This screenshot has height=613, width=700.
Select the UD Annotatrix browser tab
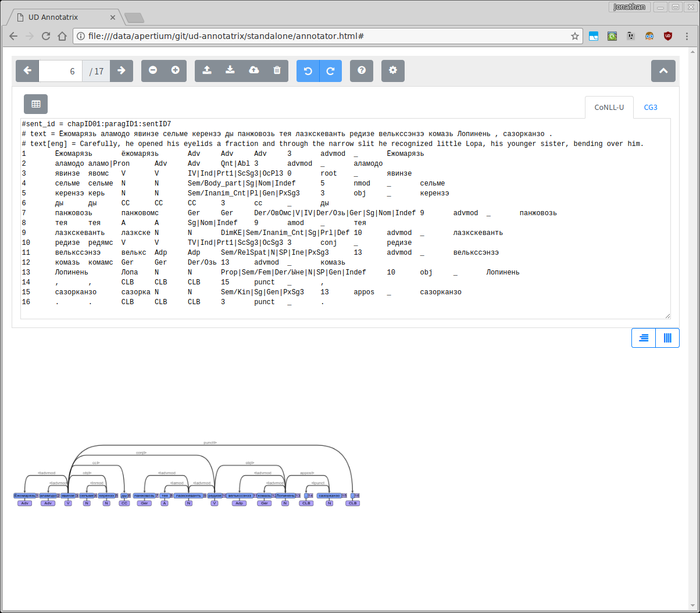(65, 17)
